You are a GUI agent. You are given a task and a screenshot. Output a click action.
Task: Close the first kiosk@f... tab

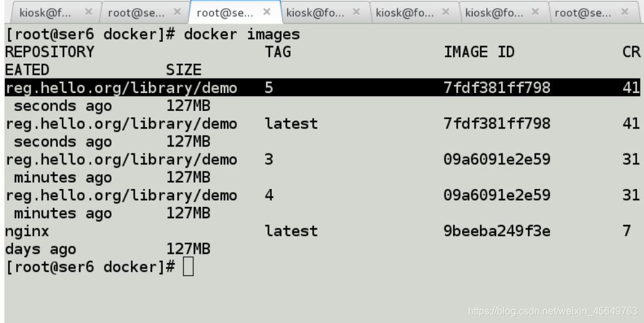[x=89, y=12]
